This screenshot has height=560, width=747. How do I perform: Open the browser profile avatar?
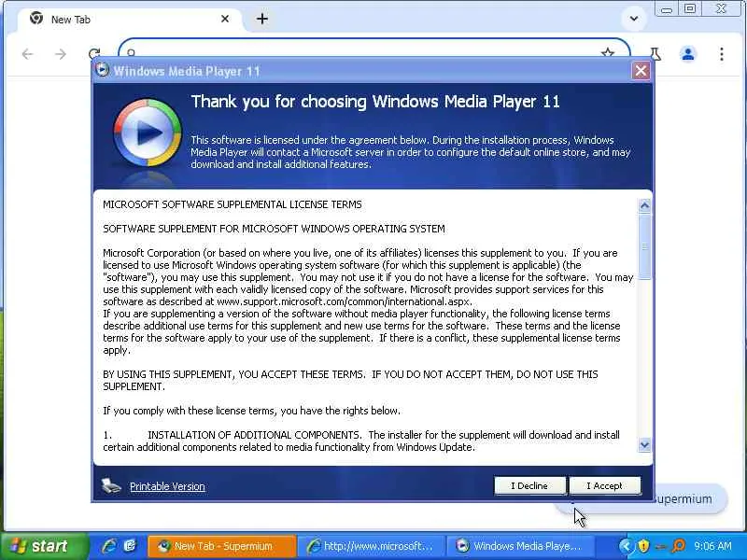point(688,54)
